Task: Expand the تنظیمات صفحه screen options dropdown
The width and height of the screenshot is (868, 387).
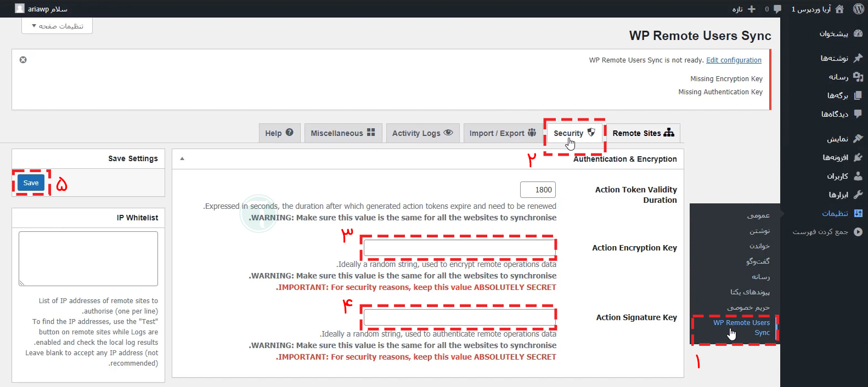Action: (x=57, y=26)
